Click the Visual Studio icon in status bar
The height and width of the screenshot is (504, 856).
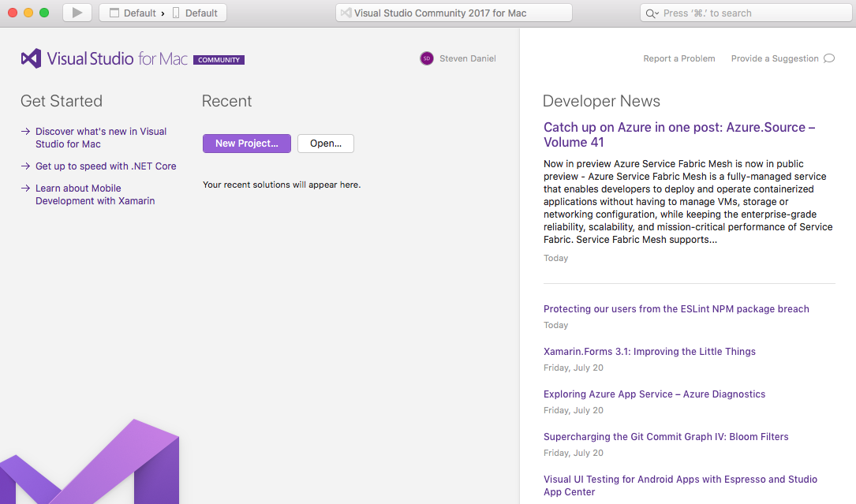346,13
